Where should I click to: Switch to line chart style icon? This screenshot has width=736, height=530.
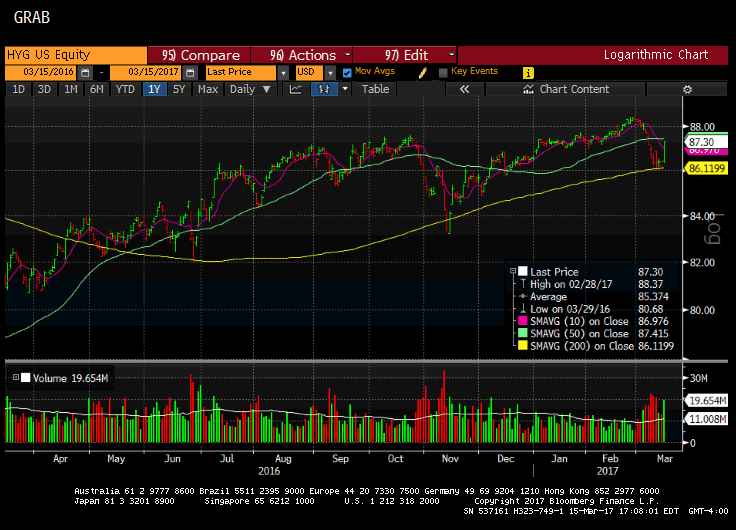(296, 89)
